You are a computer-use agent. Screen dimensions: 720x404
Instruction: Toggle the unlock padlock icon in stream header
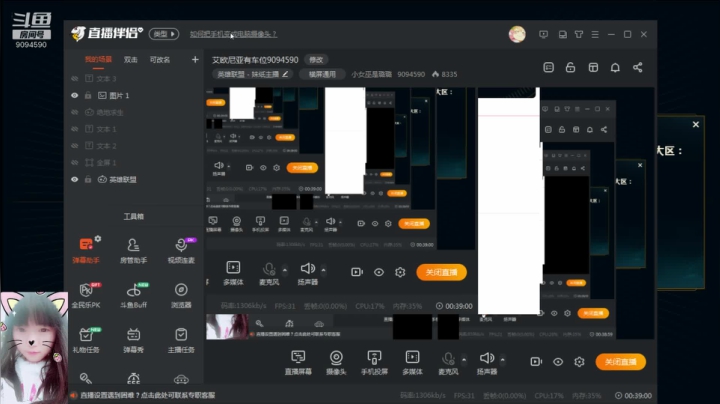pyautogui.click(x=570, y=67)
